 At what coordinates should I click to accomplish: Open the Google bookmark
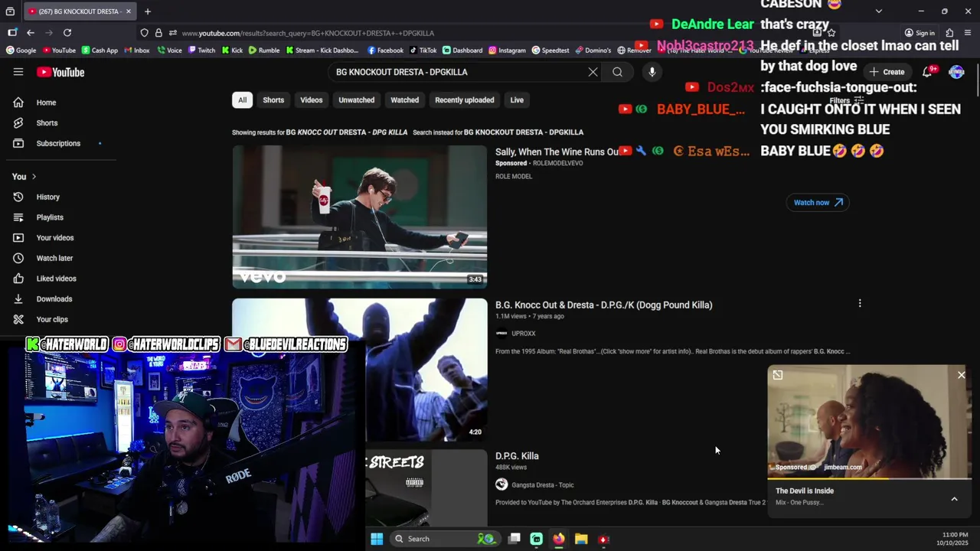(x=21, y=51)
